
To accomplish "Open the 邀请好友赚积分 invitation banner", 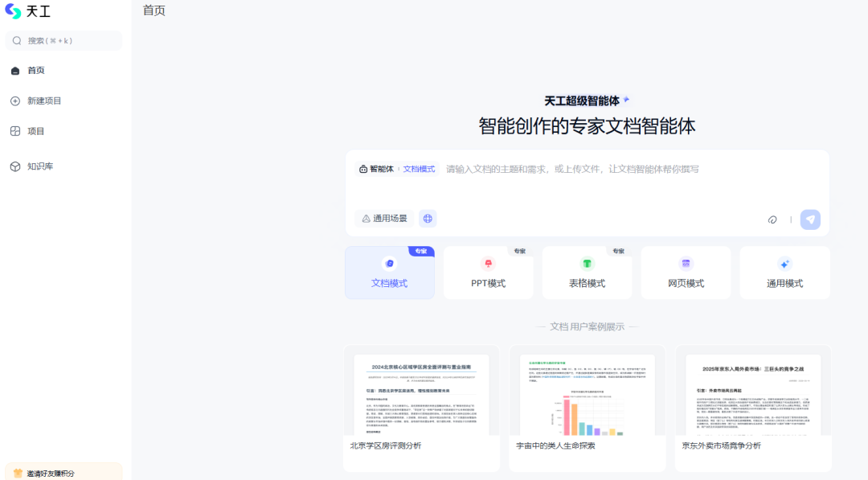I will point(63,472).
